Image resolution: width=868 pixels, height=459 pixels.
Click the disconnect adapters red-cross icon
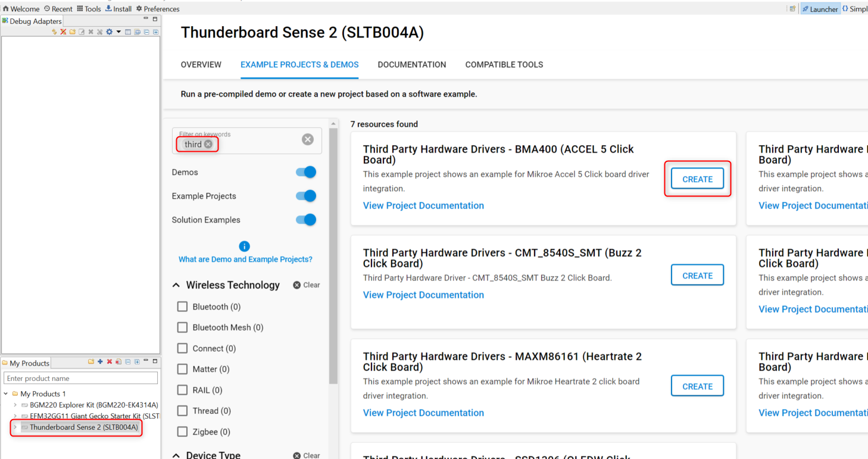pos(63,32)
